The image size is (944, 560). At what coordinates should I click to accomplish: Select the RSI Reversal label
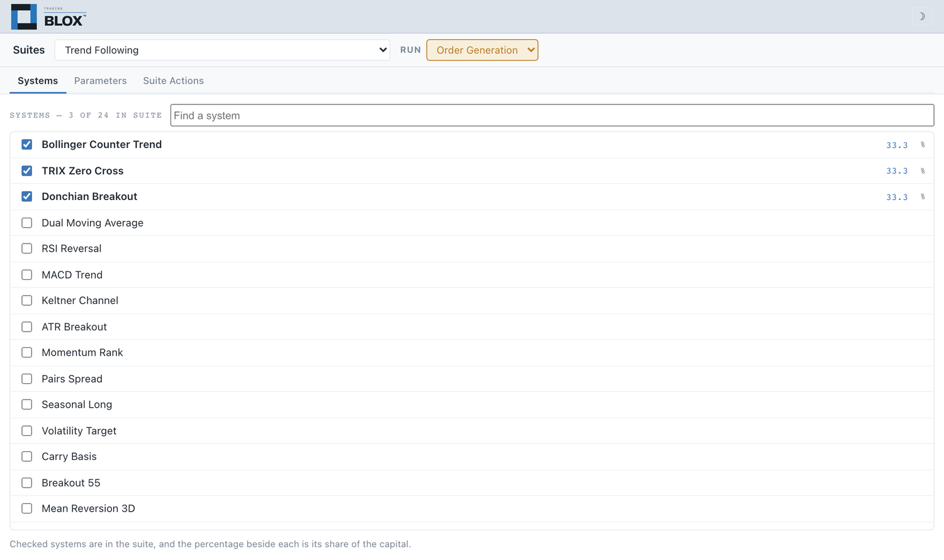(x=72, y=249)
